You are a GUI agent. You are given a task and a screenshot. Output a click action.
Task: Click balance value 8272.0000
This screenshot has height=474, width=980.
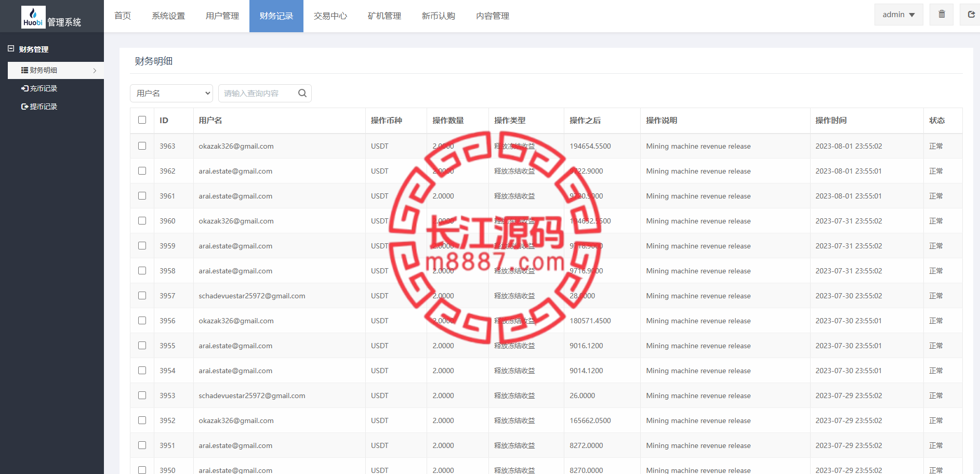[586, 445]
